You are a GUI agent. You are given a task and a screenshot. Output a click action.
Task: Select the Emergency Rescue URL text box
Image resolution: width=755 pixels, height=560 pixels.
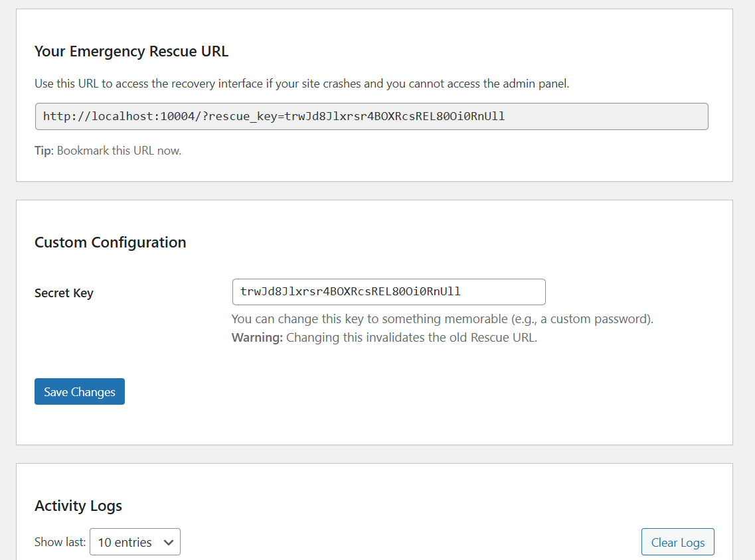pyautogui.click(x=372, y=116)
